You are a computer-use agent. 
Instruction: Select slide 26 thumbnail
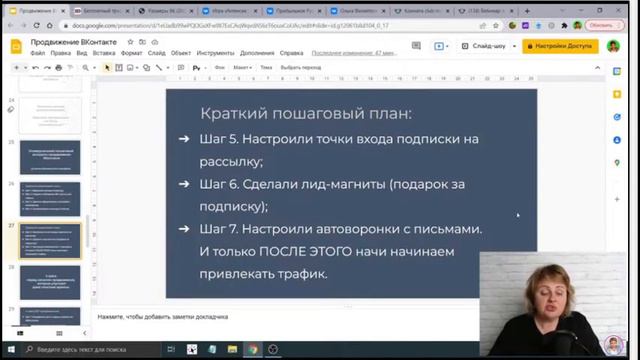(50, 199)
